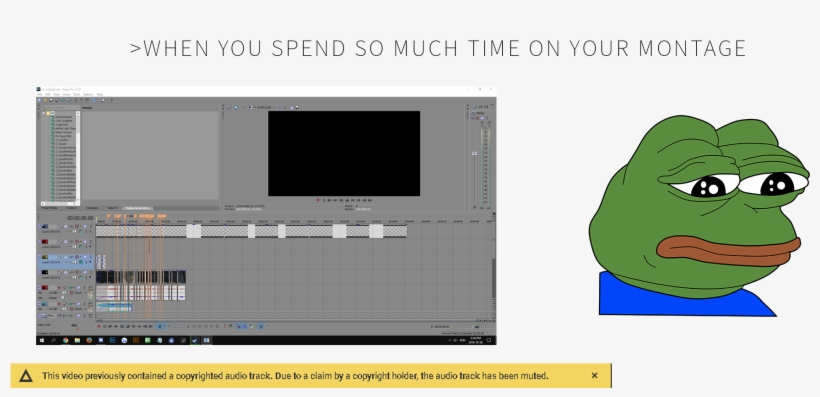
Task: Switch to the Explorer tab
Action: pos(72,208)
